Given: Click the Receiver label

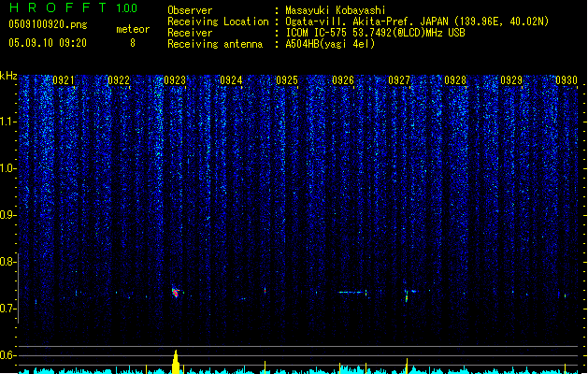Looking at the screenshot, I should tap(190, 33).
